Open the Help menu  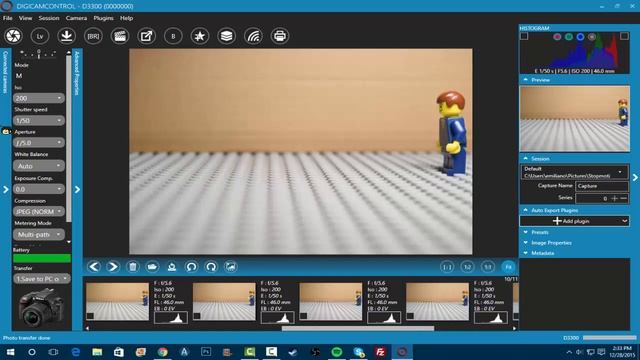point(126,18)
